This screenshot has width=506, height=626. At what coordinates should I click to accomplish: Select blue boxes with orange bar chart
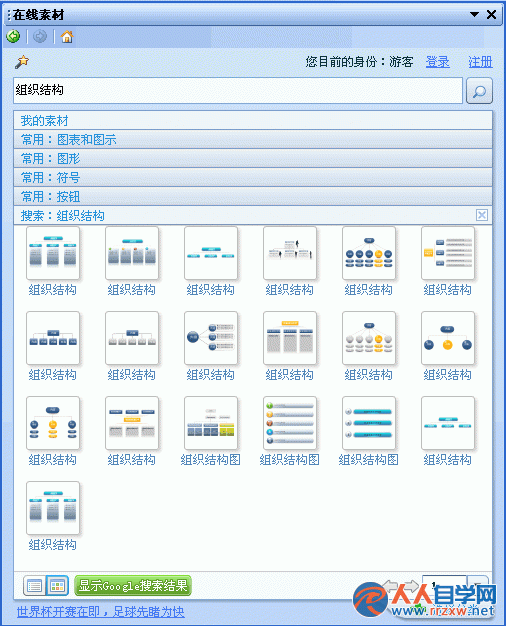[132, 423]
